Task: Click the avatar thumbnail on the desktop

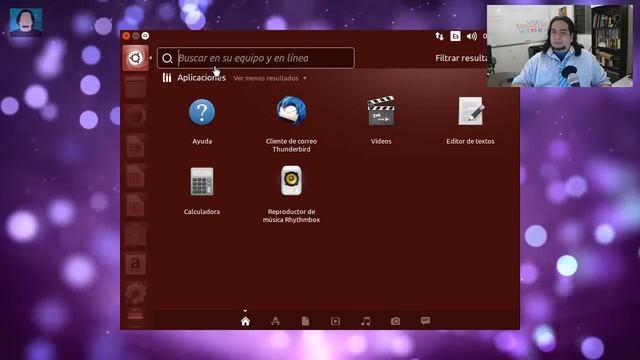Action: [x=26, y=22]
